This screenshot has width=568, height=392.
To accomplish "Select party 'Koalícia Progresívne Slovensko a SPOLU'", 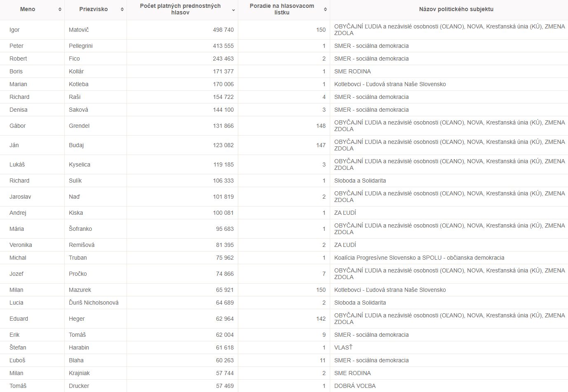I will pos(389,258).
